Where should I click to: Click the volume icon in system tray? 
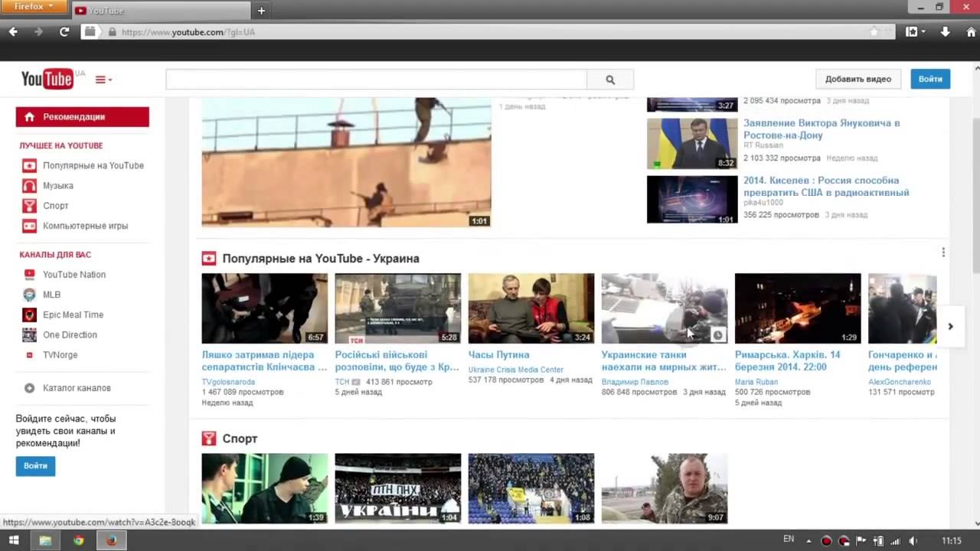[x=913, y=541]
